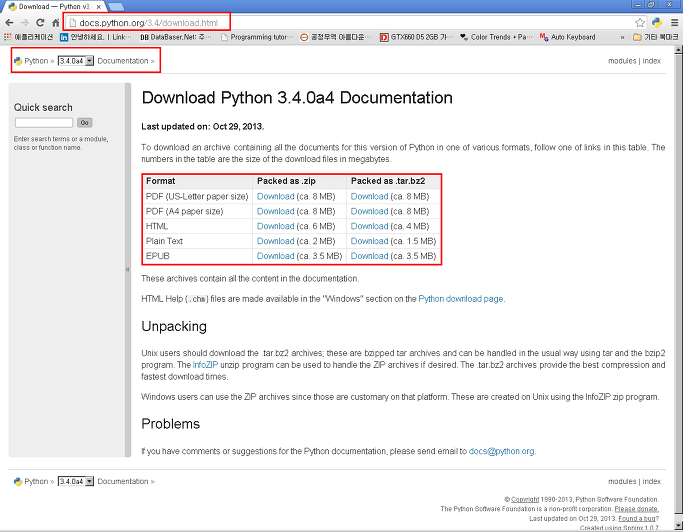Collapse the sidebar with the « handle
The image size is (683, 532).
click(128, 270)
